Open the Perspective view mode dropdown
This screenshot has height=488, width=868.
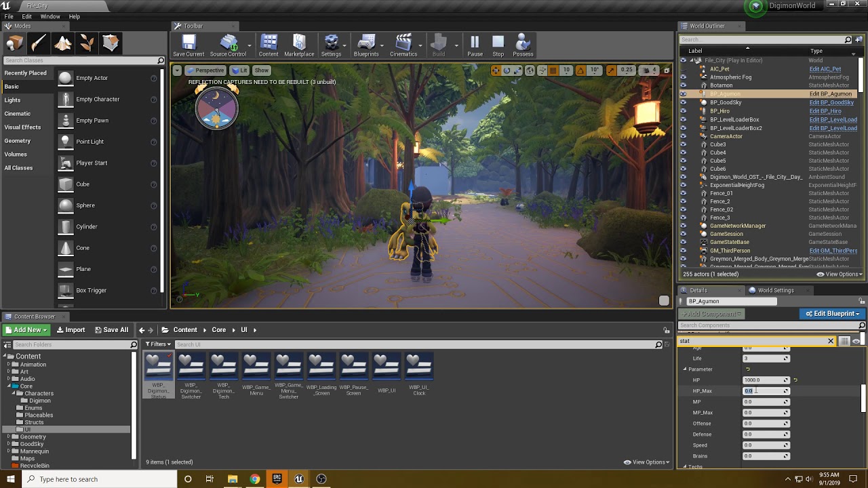coord(205,70)
